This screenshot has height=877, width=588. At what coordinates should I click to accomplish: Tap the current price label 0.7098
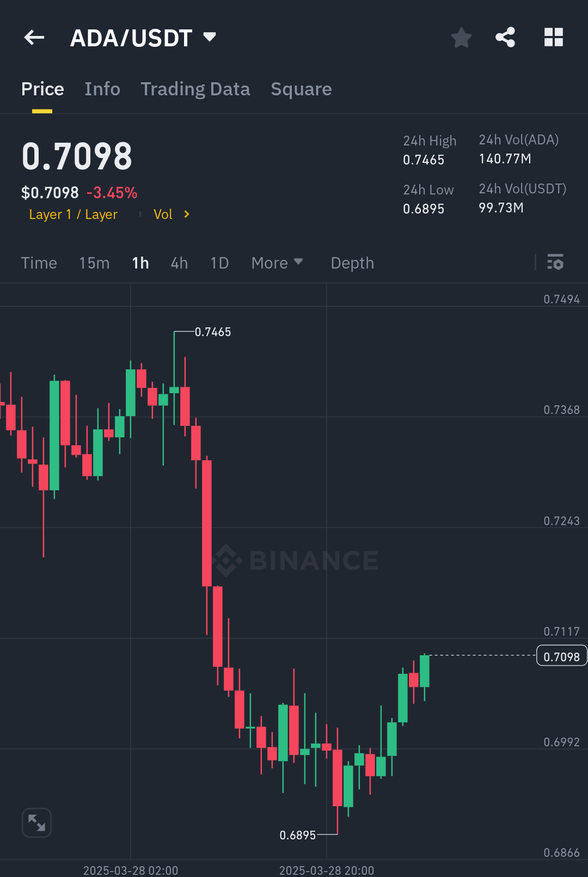tap(561, 656)
